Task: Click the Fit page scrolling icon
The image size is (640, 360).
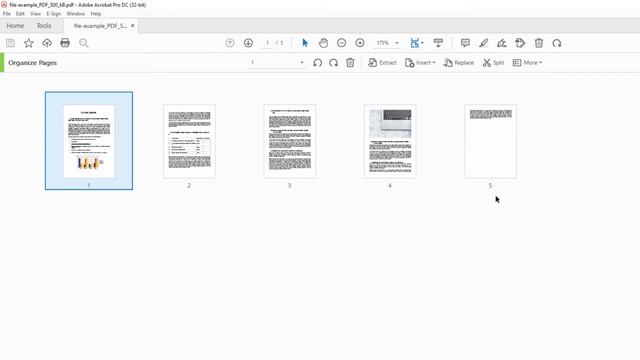Action: 415,43
